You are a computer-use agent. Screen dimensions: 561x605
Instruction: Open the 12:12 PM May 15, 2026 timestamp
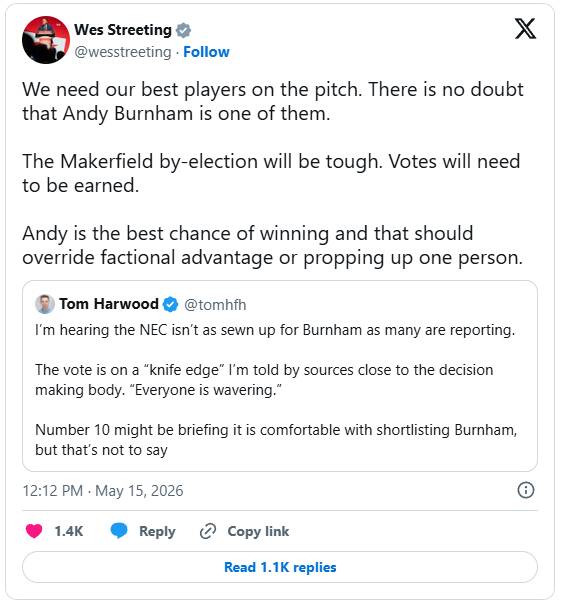[103, 491]
